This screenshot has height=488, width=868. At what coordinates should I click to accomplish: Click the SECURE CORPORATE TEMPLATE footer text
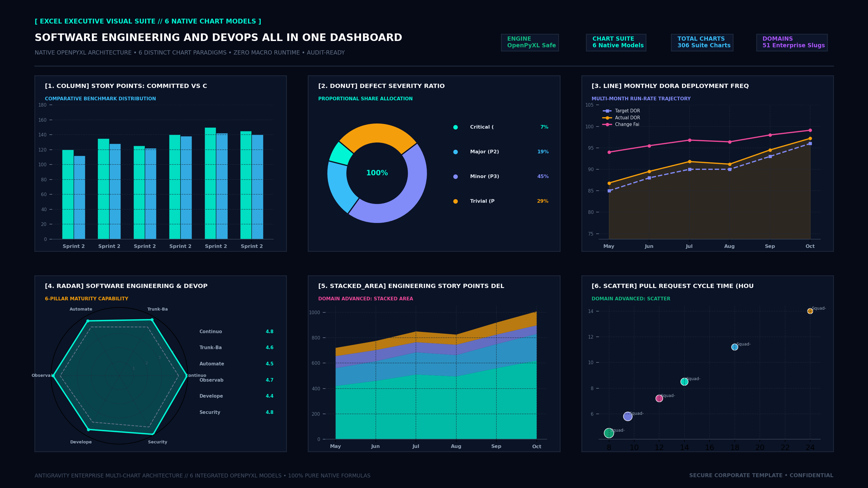pos(761,476)
